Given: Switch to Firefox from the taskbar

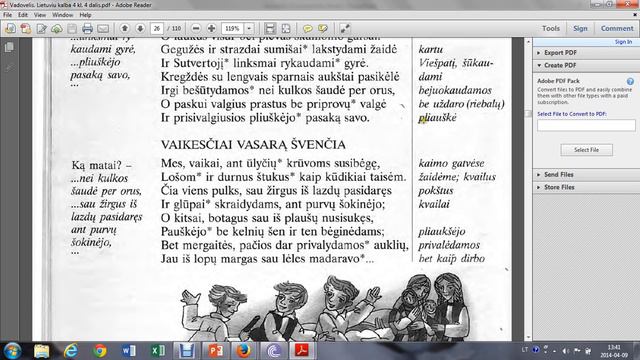Looking at the screenshot, I should coord(244,351).
